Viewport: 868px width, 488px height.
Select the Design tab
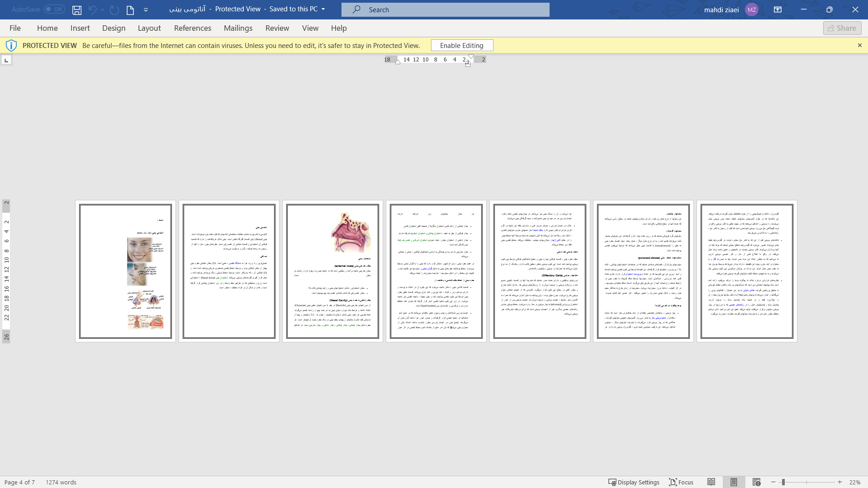point(114,28)
